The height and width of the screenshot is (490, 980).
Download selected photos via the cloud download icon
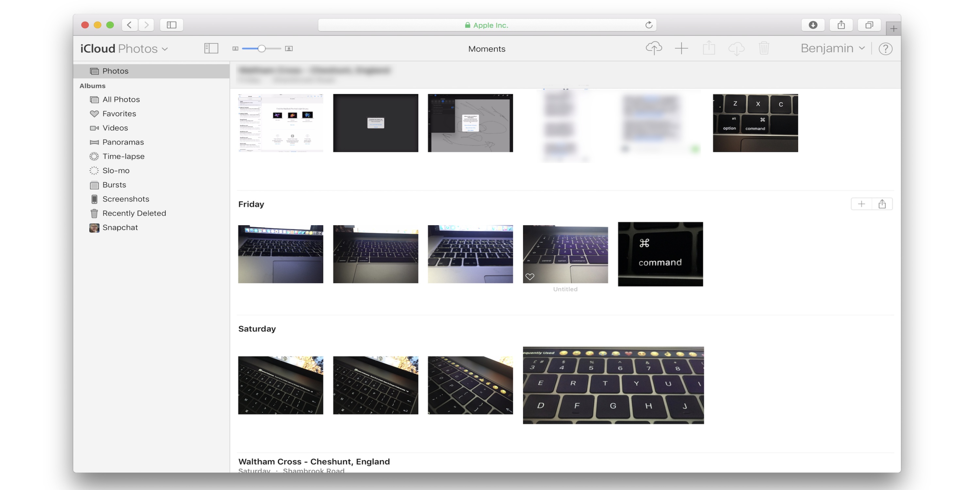coord(737,48)
